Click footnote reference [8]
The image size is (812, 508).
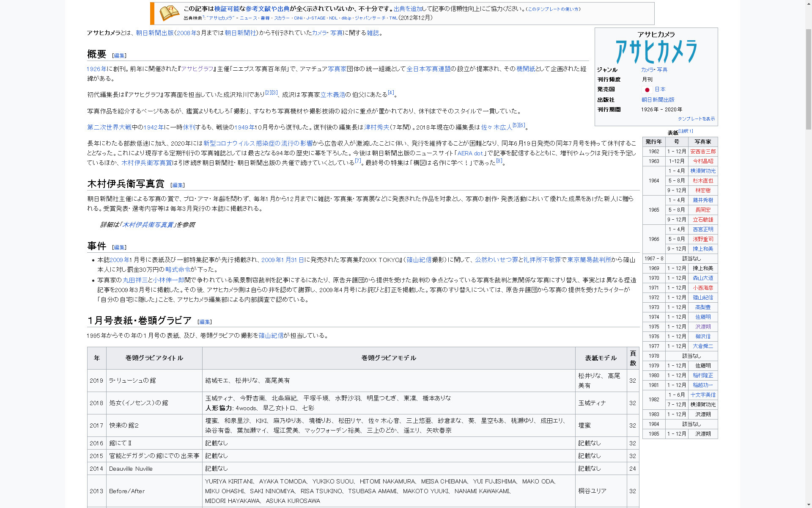click(499, 160)
